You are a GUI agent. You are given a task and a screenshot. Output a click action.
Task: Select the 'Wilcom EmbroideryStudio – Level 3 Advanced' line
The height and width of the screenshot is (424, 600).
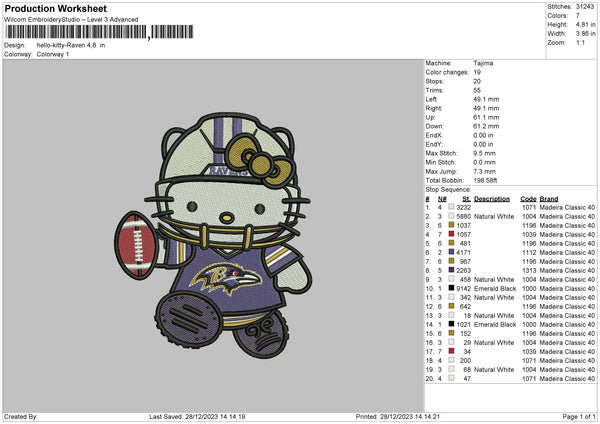tap(71, 20)
